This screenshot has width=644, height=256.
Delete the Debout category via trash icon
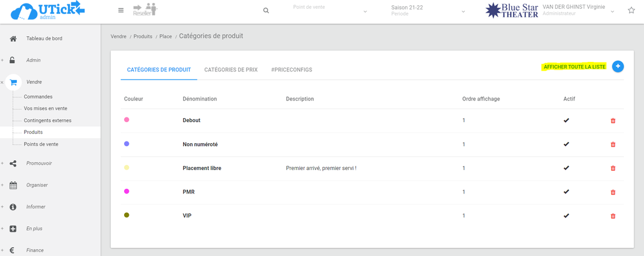pos(613,121)
